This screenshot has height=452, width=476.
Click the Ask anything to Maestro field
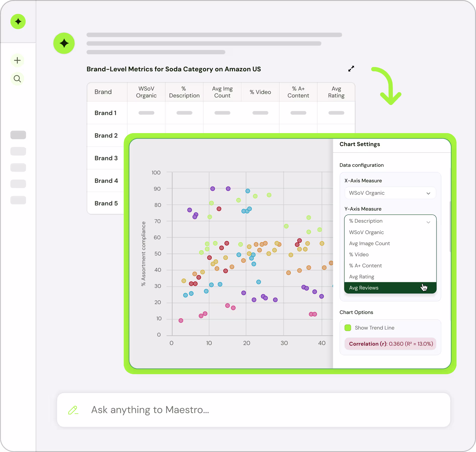(254, 410)
